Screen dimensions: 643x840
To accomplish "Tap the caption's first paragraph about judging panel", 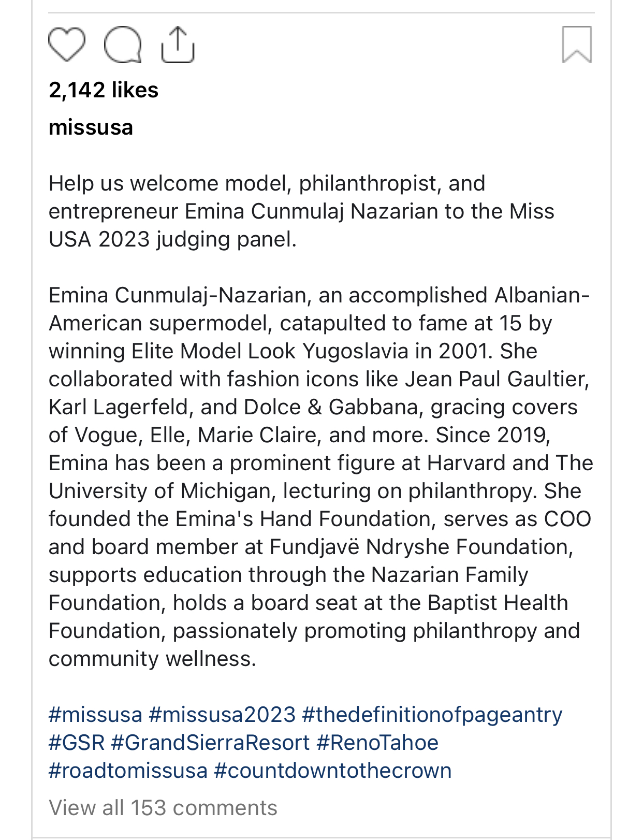I will (x=301, y=211).
